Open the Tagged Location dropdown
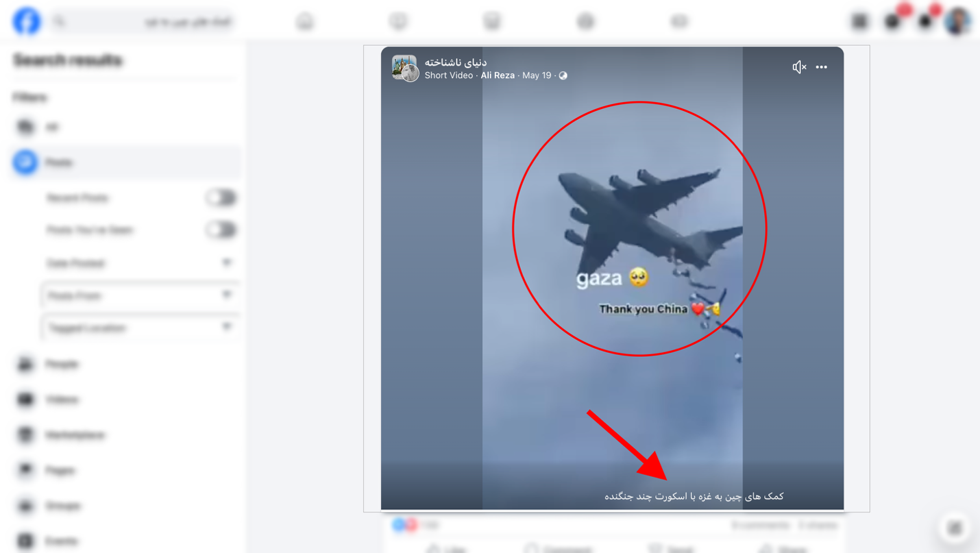This screenshot has height=553, width=980. pos(140,328)
